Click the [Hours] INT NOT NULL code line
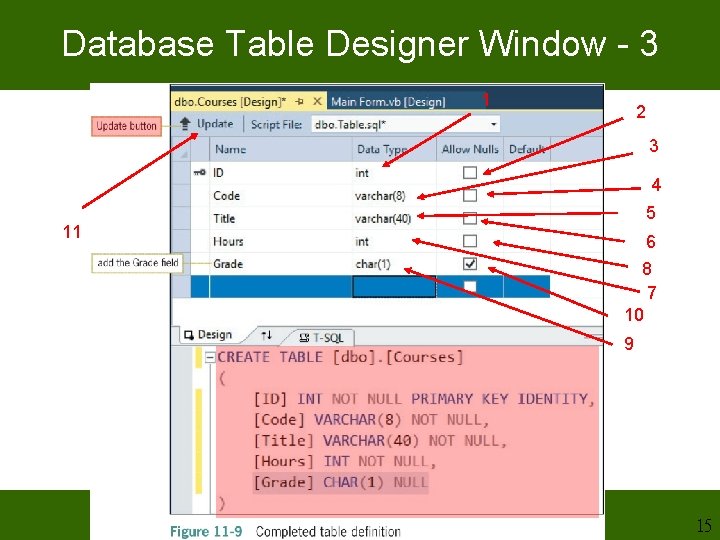The image size is (720, 540). [x=345, y=461]
